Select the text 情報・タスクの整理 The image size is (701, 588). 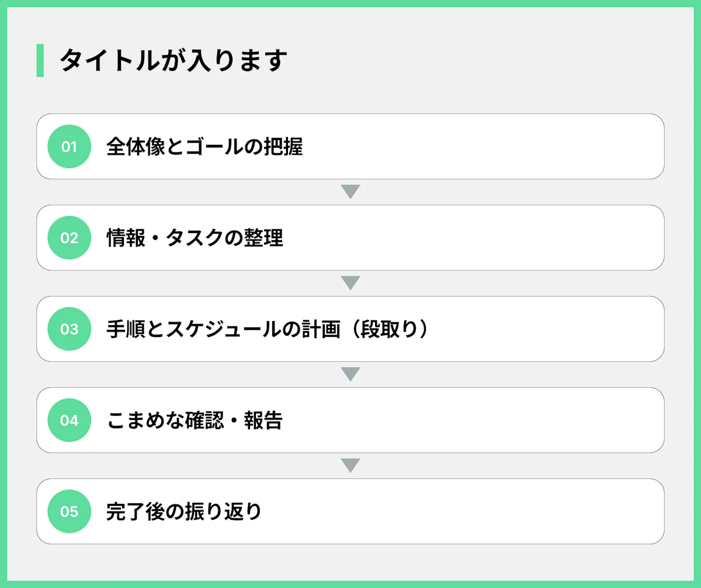(x=195, y=238)
